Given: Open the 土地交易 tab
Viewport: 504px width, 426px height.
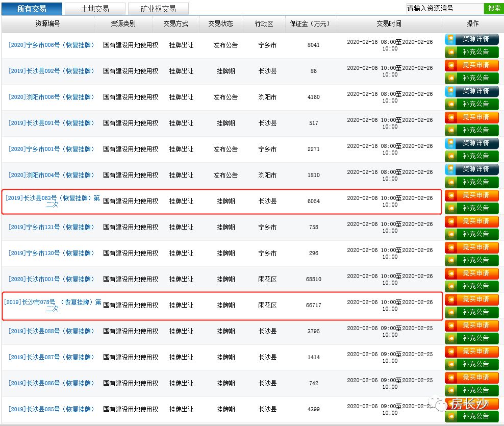Looking at the screenshot, I should tap(95, 9).
